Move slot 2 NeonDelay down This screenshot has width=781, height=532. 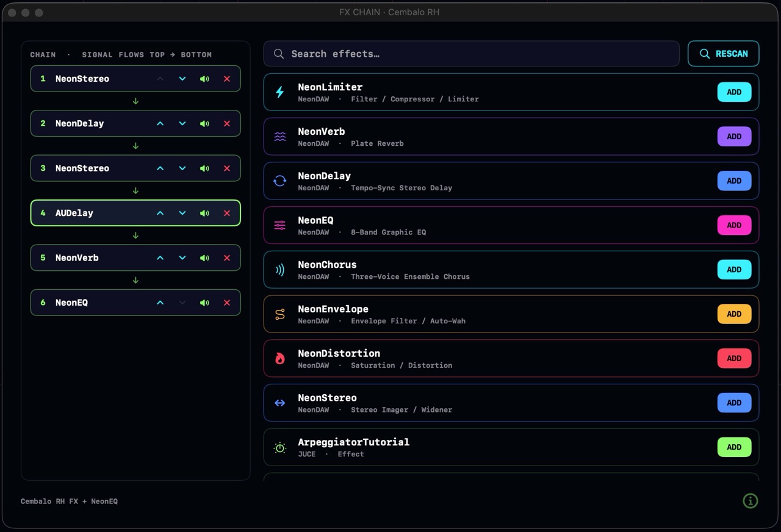182,123
